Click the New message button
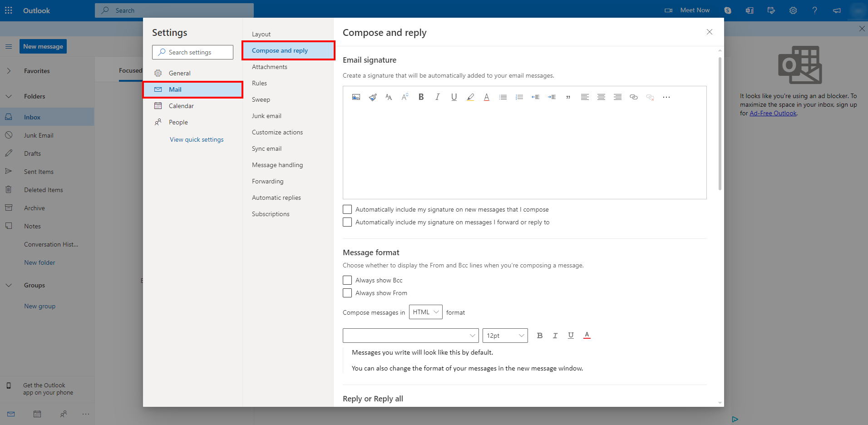Screen dimensions: 868x425 pos(43,46)
